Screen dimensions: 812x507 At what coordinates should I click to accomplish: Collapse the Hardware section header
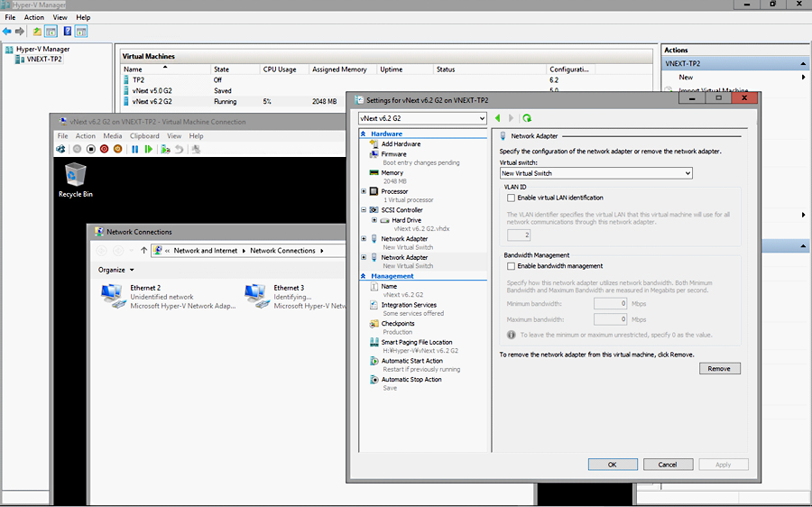pyautogui.click(x=363, y=134)
